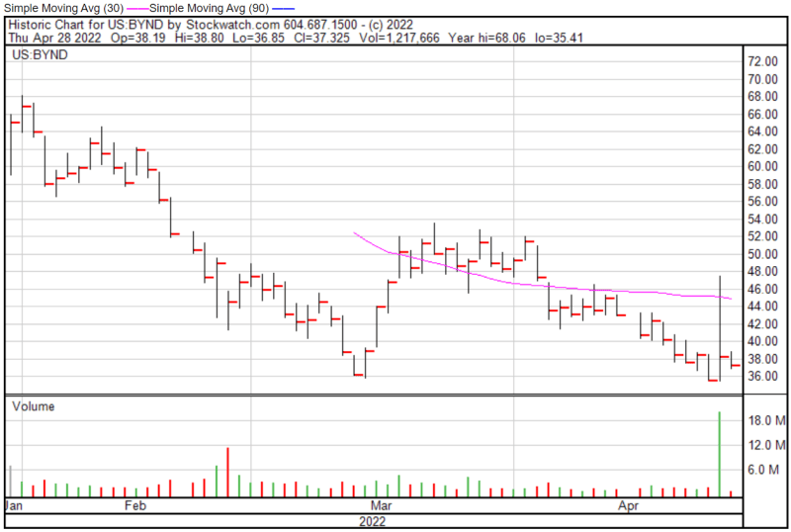Click the Year hi=68.06 value
The image size is (791, 532).
[x=486, y=38]
